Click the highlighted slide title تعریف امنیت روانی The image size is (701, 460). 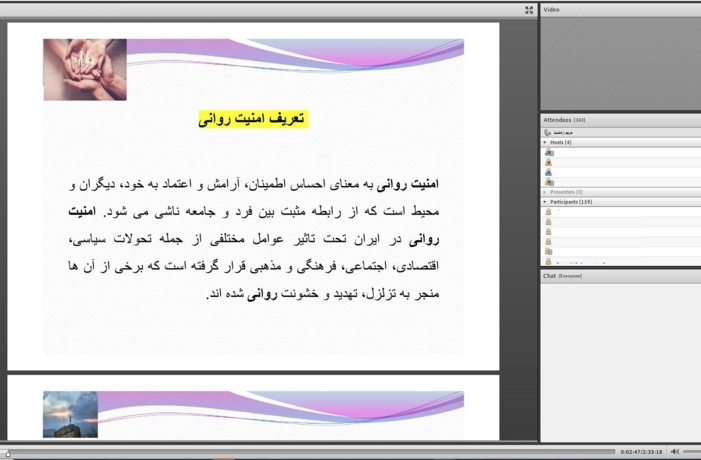pos(253,119)
